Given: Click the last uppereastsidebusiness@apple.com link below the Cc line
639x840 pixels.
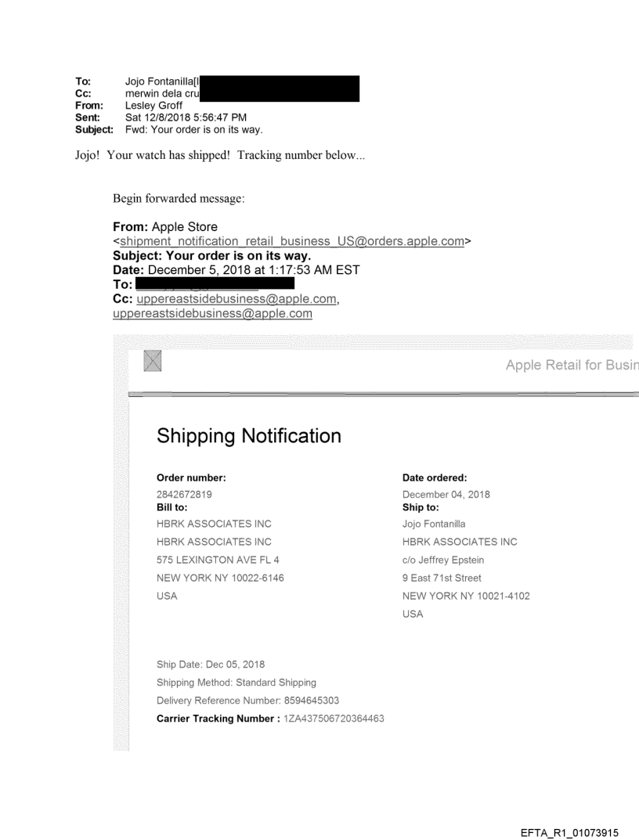Looking at the screenshot, I should (x=213, y=313).
